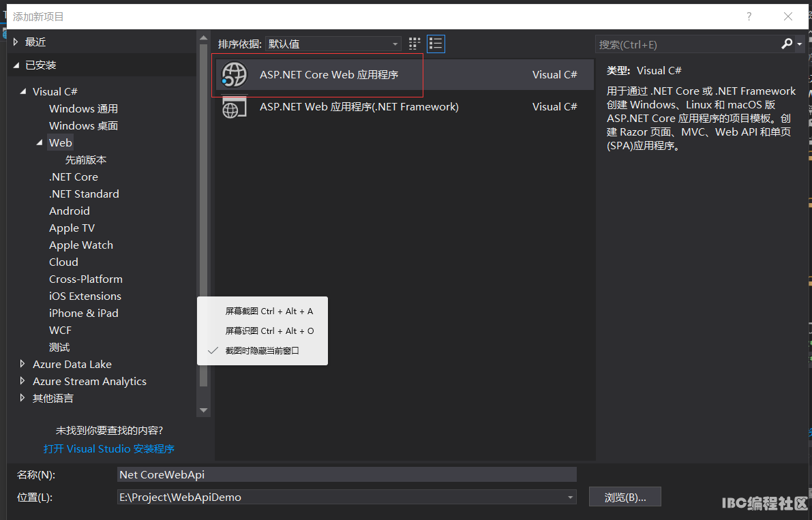Open the search options dropdown arrow
Screen dimensions: 812x520
coord(800,44)
